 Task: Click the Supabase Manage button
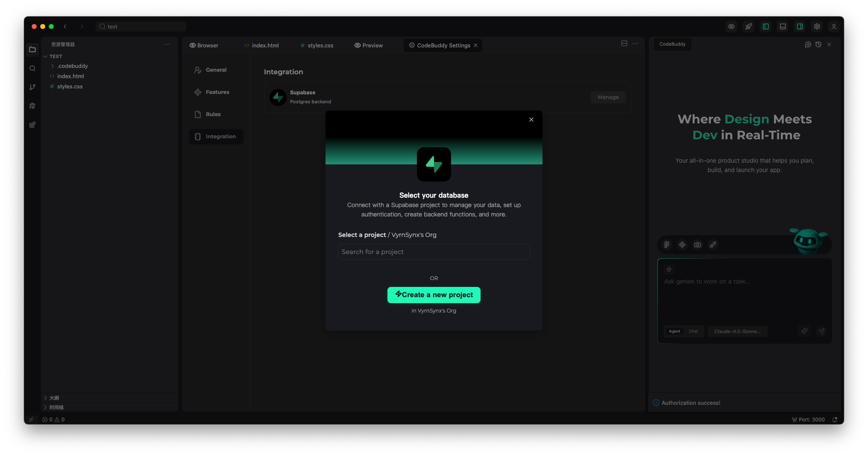point(608,97)
